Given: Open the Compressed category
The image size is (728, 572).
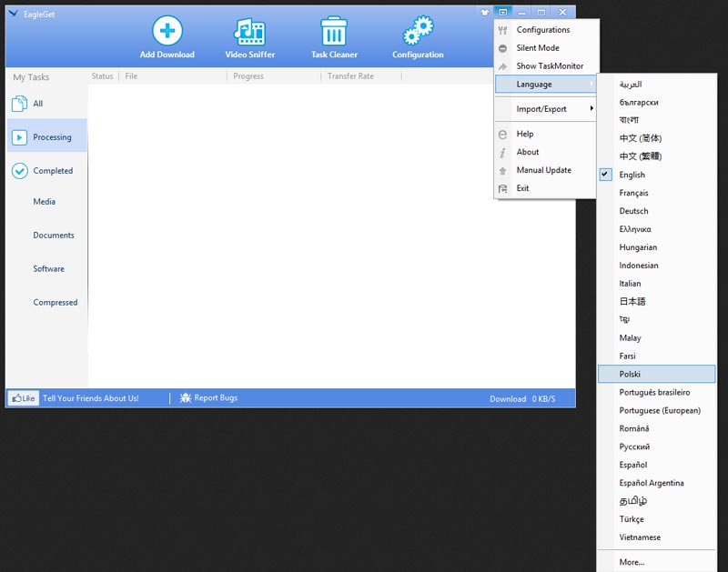Looking at the screenshot, I should point(56,303).
